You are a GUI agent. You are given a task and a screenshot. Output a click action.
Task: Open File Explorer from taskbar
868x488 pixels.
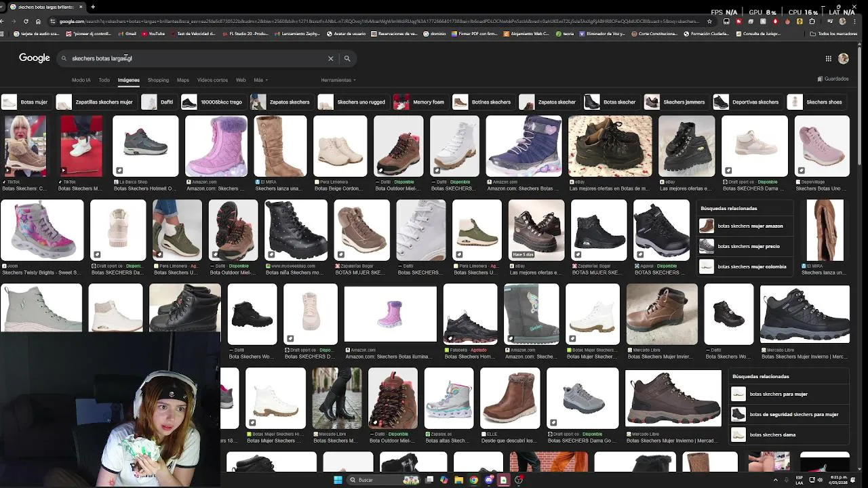coord(459,480)
